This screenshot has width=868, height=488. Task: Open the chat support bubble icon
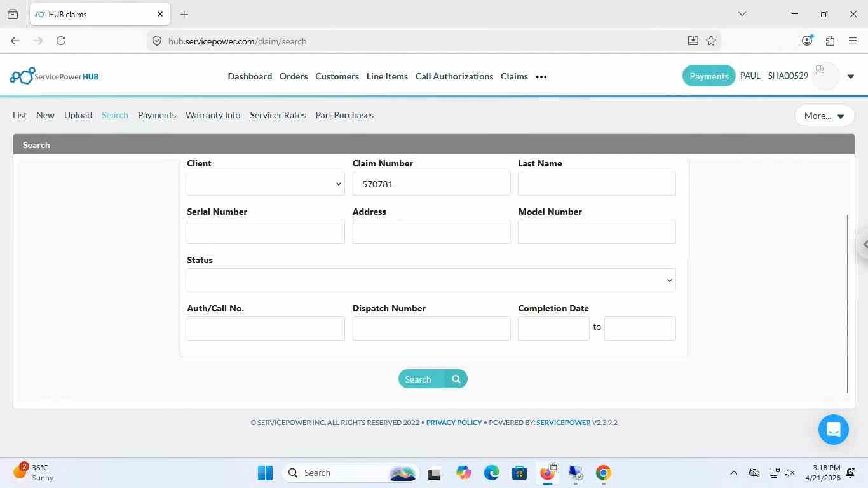(834, 430)
